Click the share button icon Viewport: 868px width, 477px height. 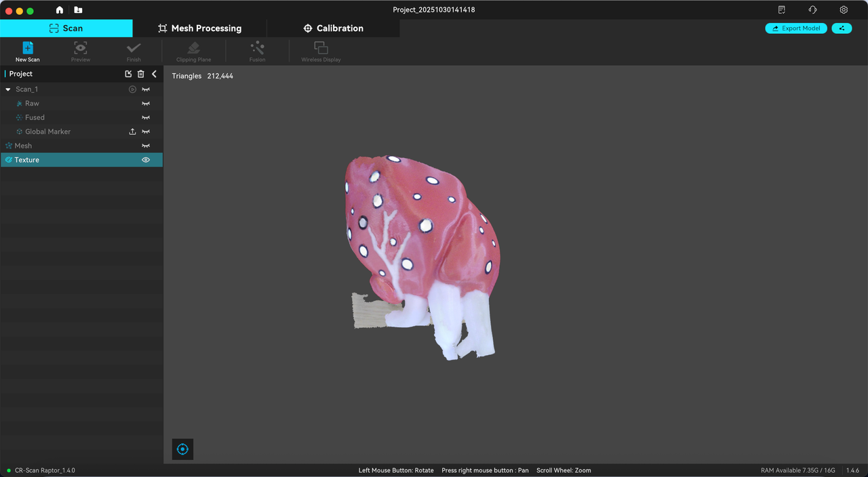pos(842,28)
